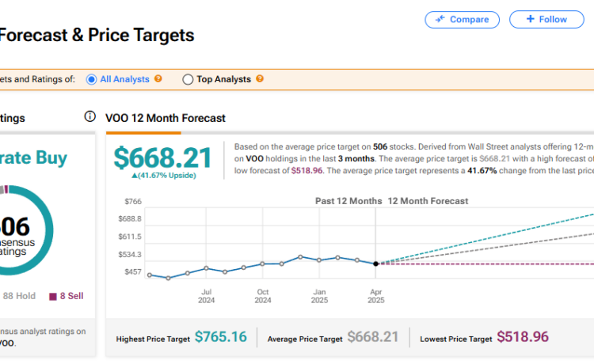Click the Compare button

(462, 20)
